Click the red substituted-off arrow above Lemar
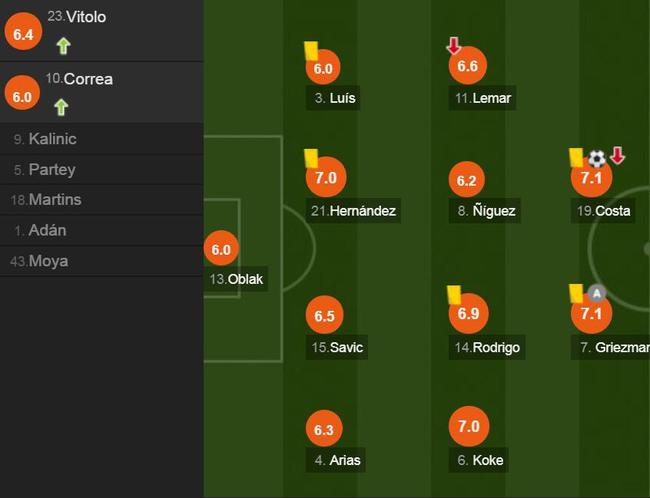This screenshot has height=498, width=650. coord(454,46)
